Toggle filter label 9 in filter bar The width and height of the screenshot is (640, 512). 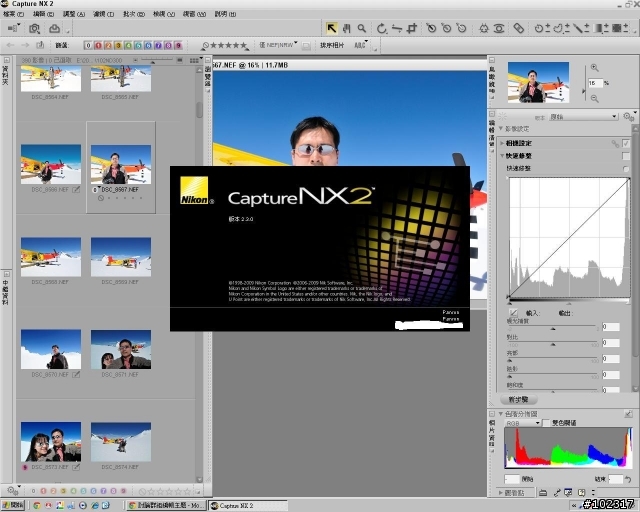pyautogui.click(x=178, y=45)
